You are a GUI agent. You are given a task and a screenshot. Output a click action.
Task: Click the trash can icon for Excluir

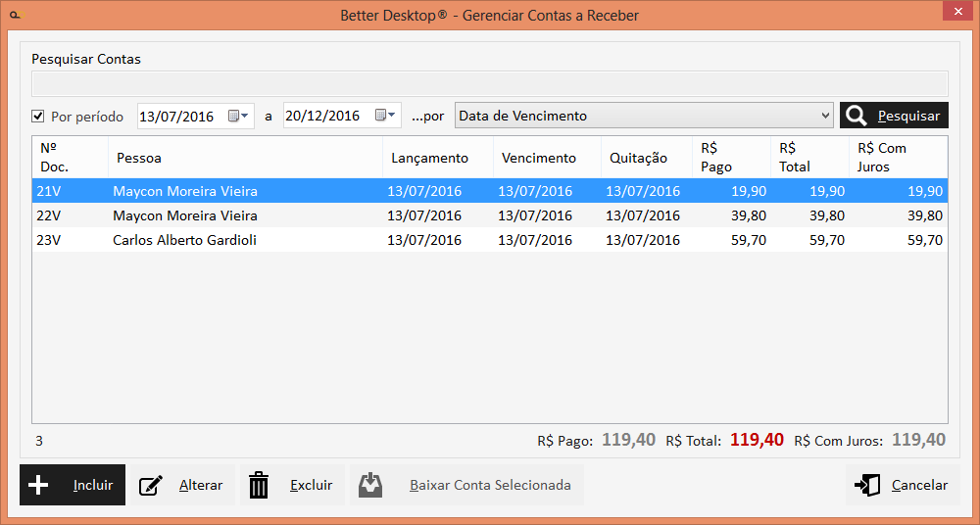click(259, 485)
